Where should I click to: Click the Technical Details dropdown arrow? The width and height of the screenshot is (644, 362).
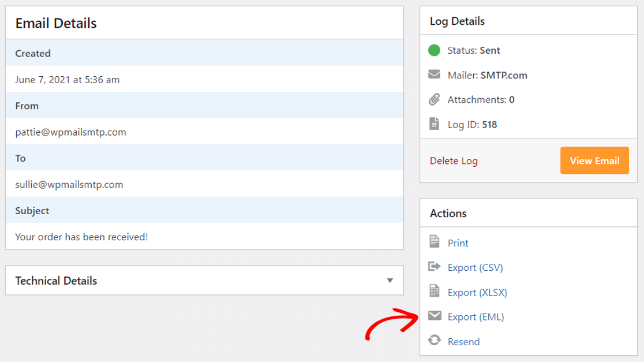pos(392,281)
